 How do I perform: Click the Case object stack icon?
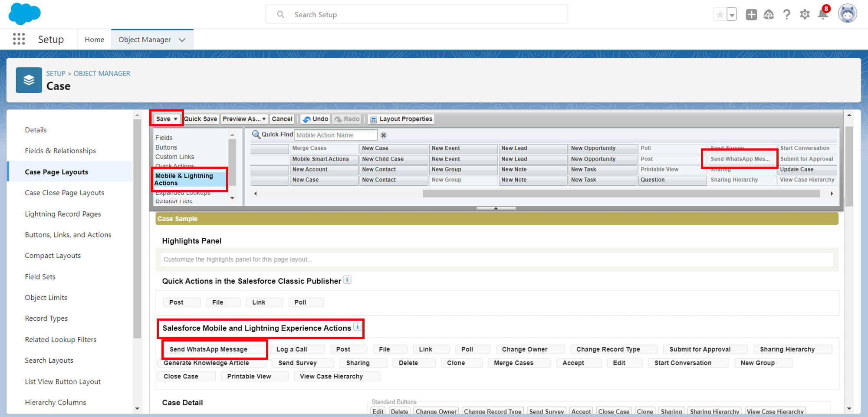coord(29,80)
